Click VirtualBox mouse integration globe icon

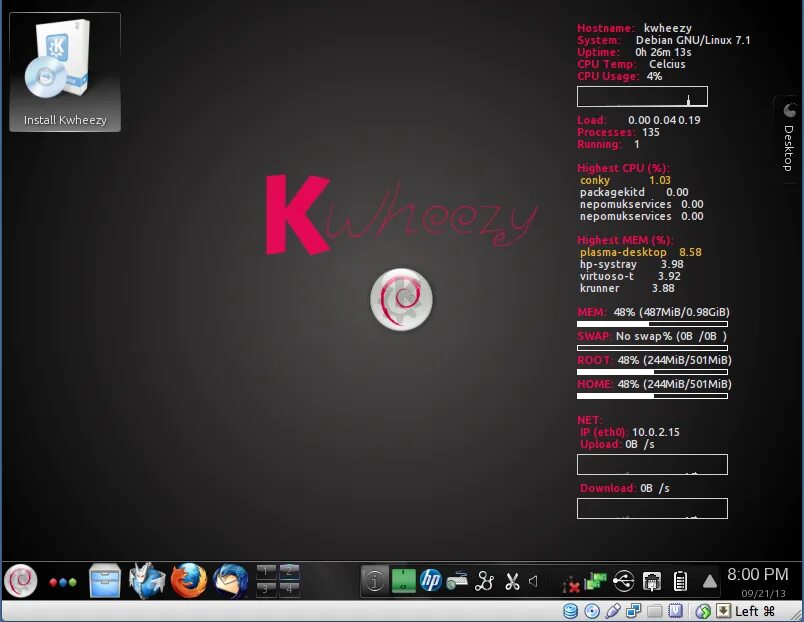(x=704, y=611)
